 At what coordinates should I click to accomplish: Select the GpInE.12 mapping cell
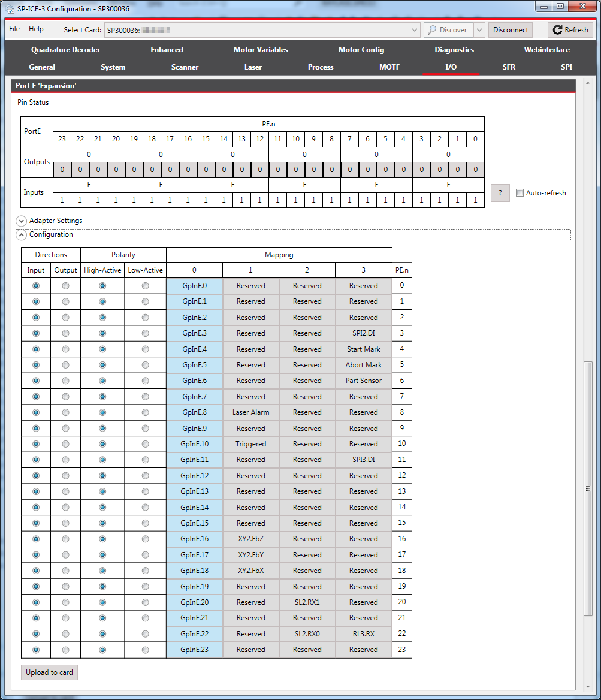tap(195, 475)
